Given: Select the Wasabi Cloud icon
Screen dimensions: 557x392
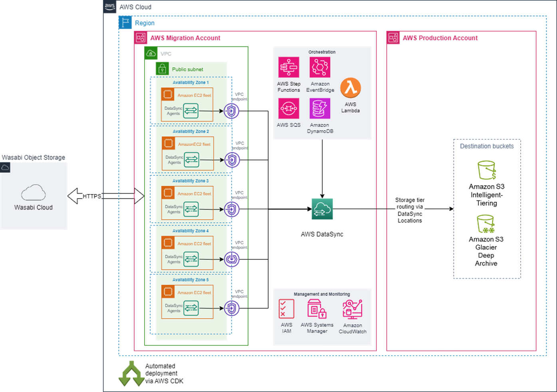Looking at the screenshot, I should 34,192.
